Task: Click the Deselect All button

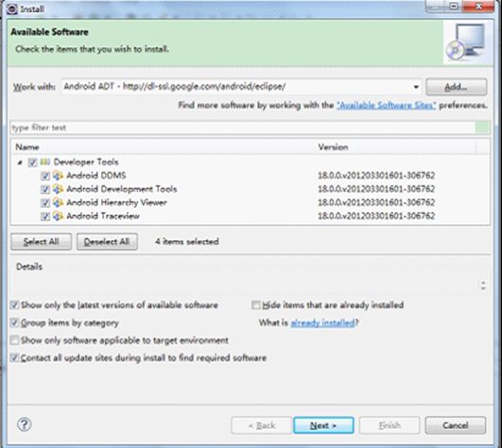Action: tap(107, 242)
